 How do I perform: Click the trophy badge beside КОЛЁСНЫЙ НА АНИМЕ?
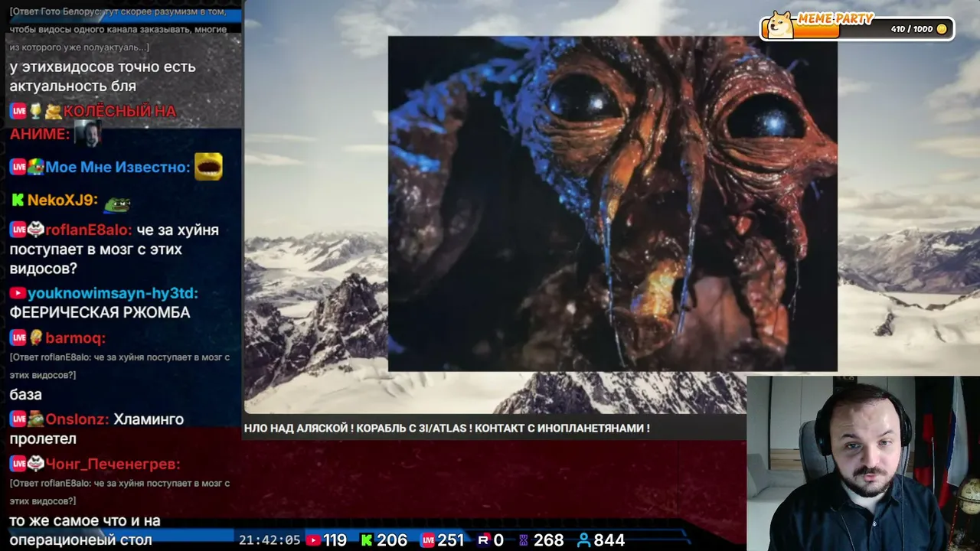tap(35, 111)
